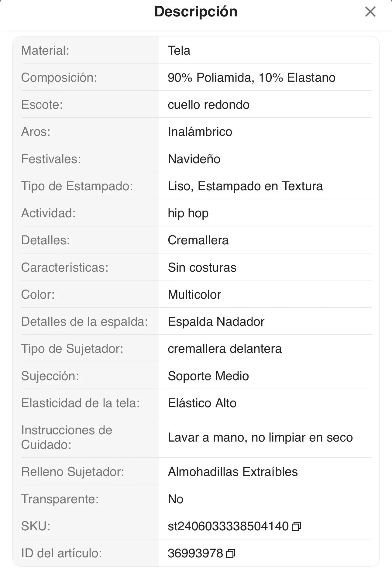Select the Color value Multicolor
Image resolution: width=392 pixels, height=568 pixels.
[x=194, y=294]
